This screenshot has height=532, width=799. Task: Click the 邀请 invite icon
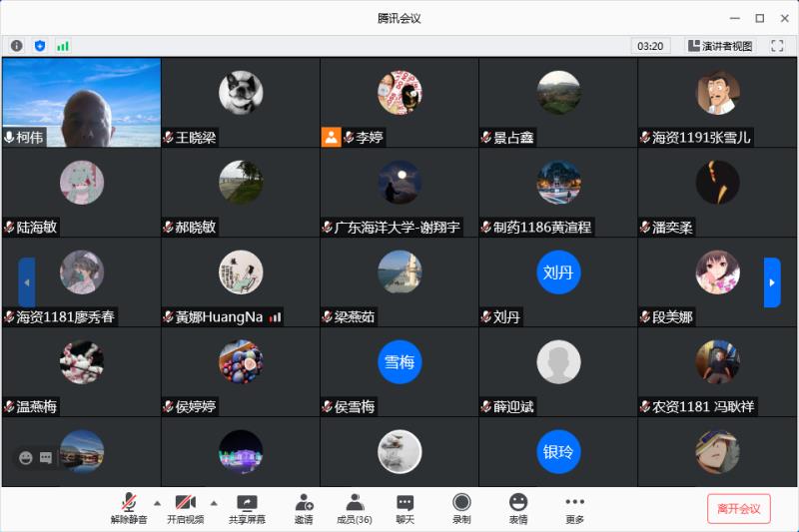click(x=304, y=509)
